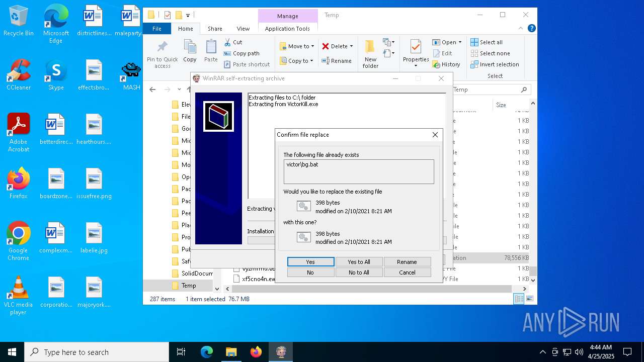644x362 pixels.
Task: Open the View ribbon tab
Action: point(243,29)
